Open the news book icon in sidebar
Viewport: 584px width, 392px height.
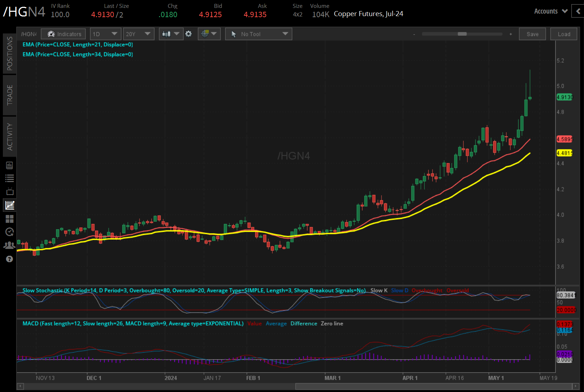click(10, 165)
